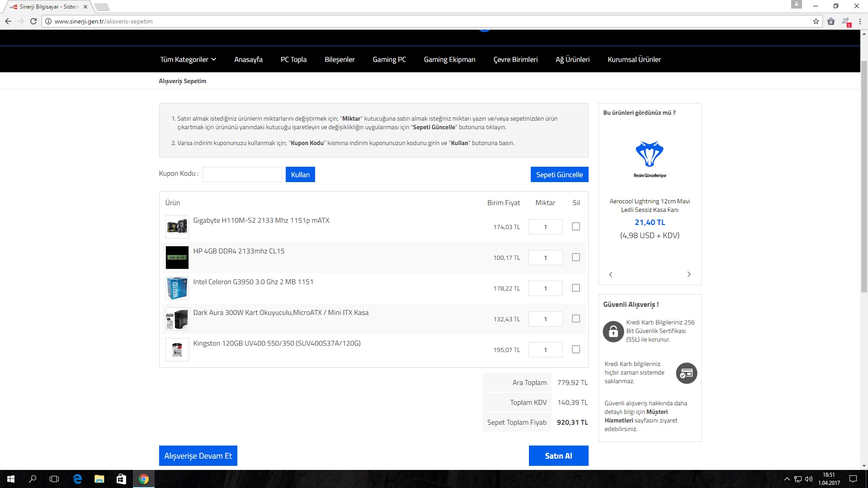Open Windows Store from taskbar
The height and width of the screenshot is (488, 868).
tap(121, 479)
